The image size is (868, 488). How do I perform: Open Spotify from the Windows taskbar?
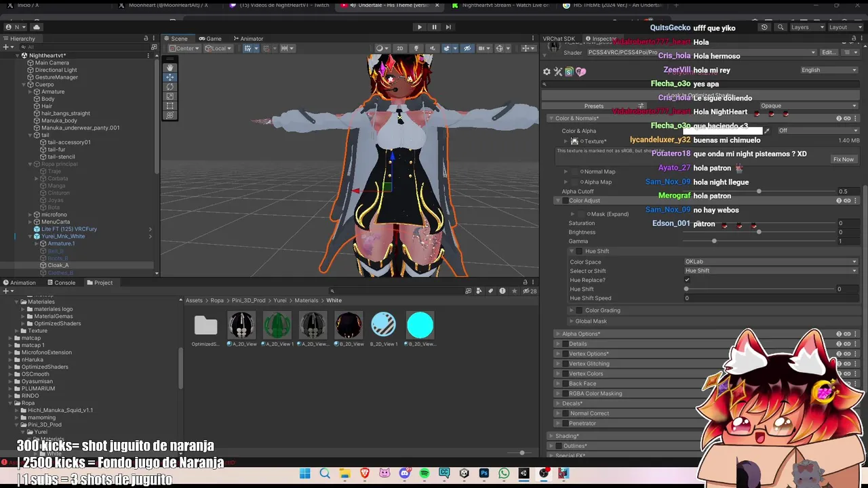click(425, 473)
